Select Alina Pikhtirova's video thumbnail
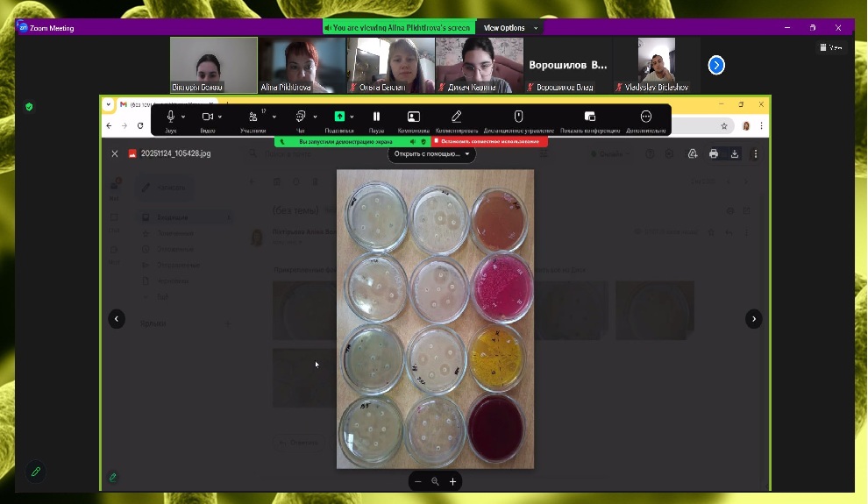The height and width of the screenshot is (504, 868). 302,65
